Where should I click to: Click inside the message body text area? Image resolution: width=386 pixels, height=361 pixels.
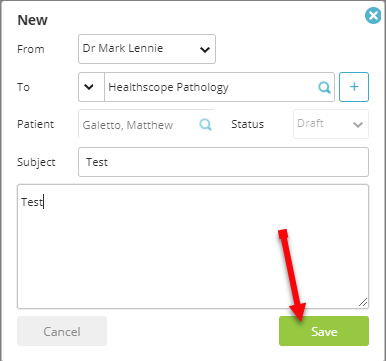[193, 246]
